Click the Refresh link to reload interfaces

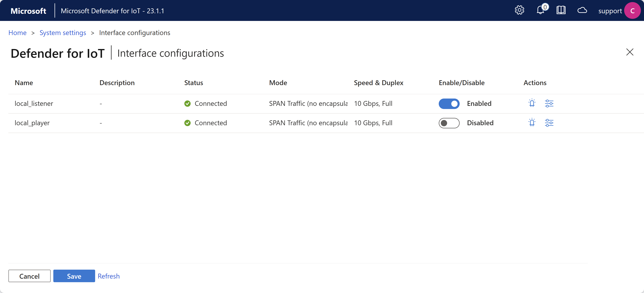tap(108, 276)
